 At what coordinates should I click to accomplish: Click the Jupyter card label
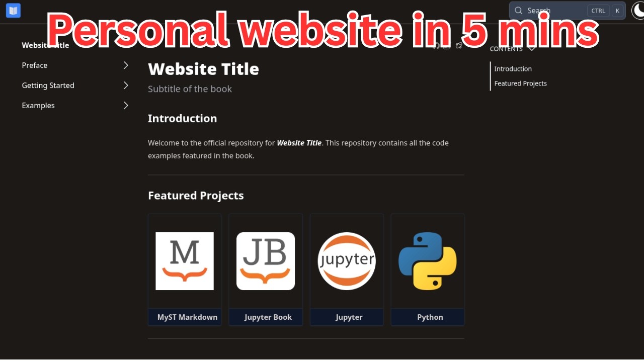(x=349, y=317)
